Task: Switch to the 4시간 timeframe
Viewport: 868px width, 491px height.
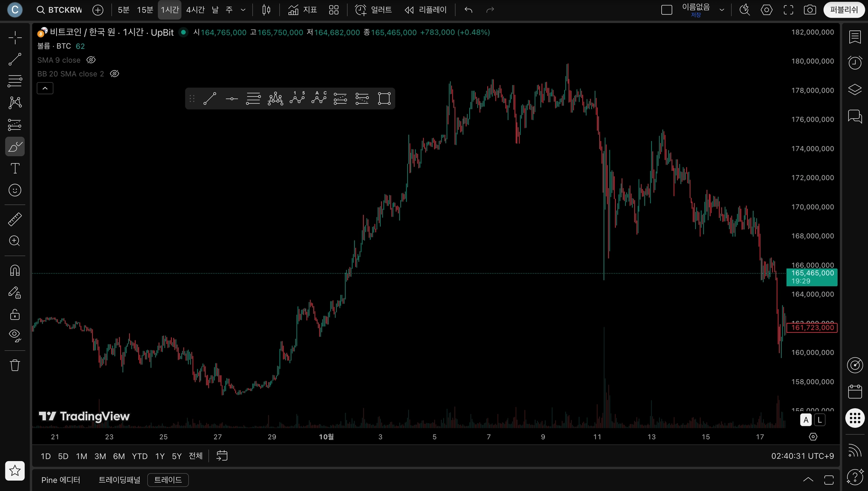Action: [195, 10]
